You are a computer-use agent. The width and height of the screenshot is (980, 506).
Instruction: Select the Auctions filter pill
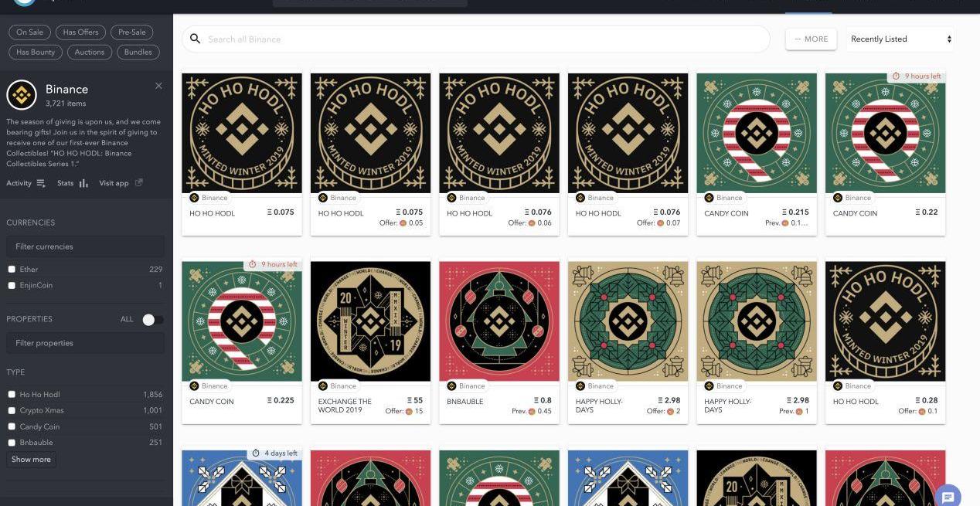click(x=90, y=53)
